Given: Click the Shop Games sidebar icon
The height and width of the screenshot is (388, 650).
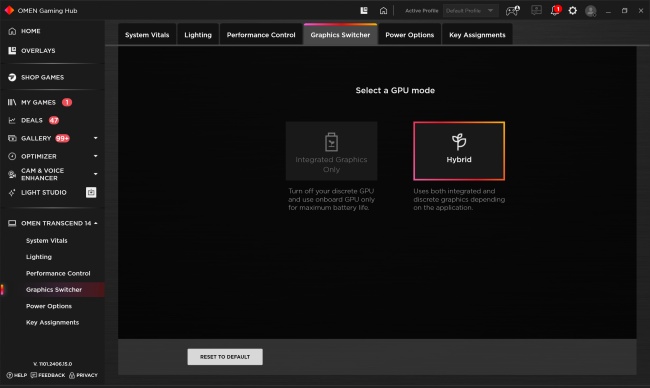Looking at the screenshot, I should coord(12,77).
